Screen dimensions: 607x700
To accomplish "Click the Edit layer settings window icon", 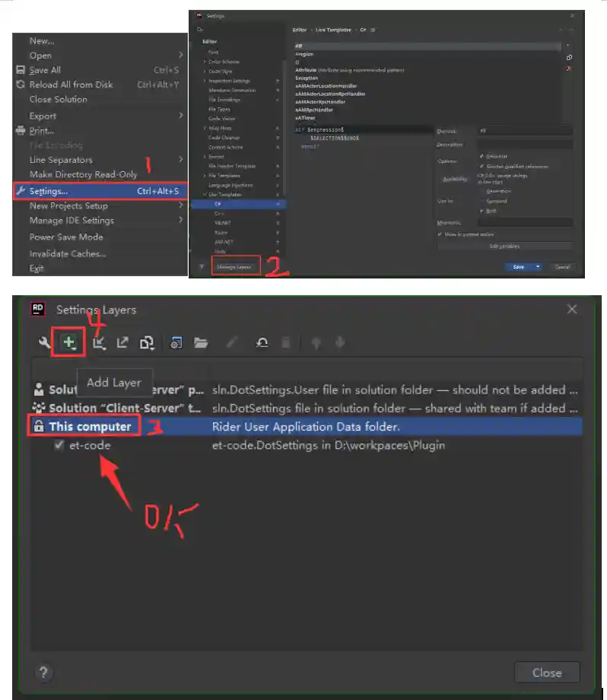I will tap(176, 343).
